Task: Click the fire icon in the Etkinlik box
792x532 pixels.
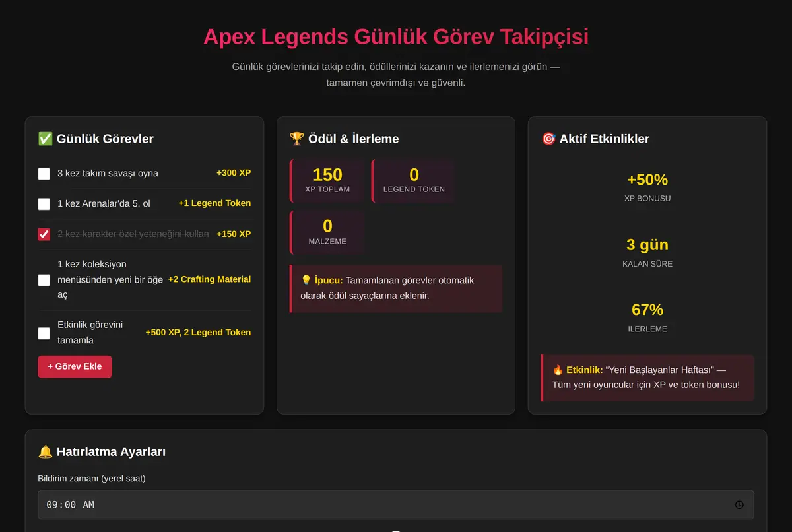Action: 558,370
